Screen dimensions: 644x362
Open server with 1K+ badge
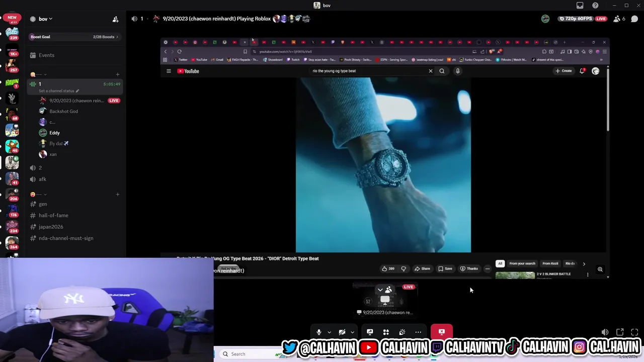click(12, 50)
